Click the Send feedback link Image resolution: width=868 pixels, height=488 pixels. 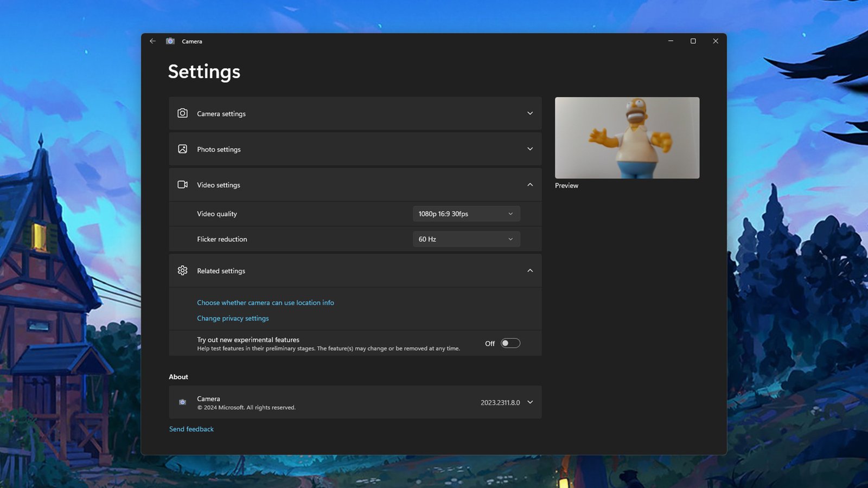tap(192, 429)
